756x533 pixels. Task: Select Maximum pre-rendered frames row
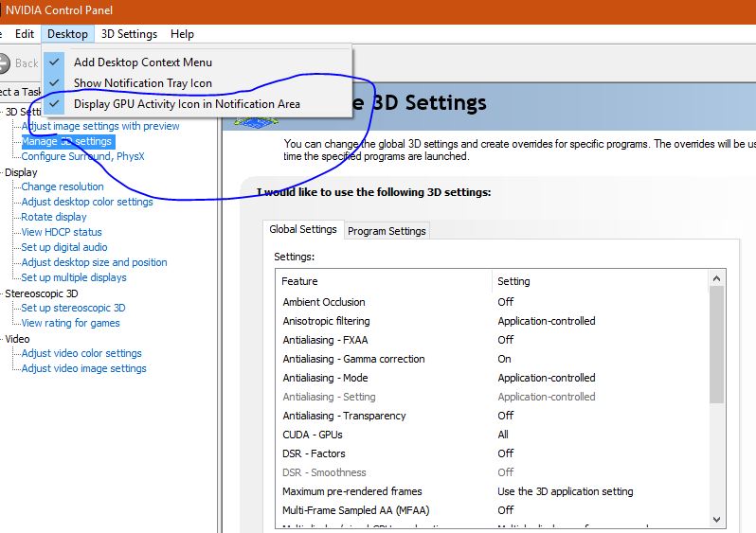tap(492, 491)
